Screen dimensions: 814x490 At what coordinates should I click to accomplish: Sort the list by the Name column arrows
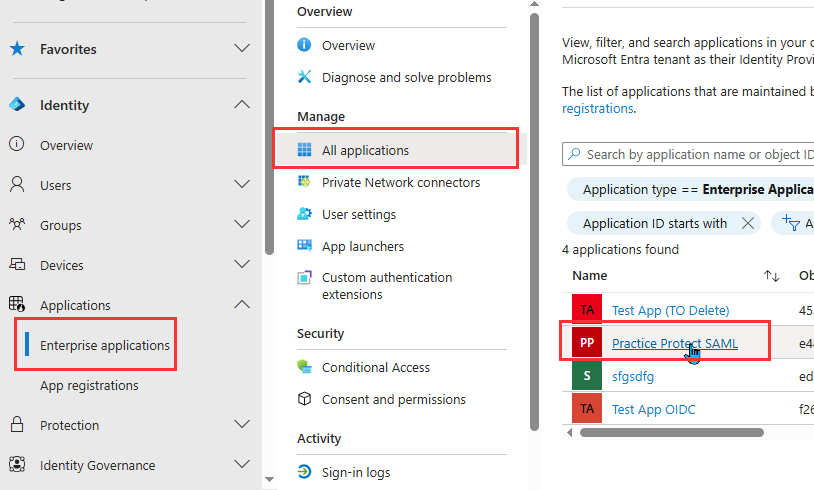(771, 276)
